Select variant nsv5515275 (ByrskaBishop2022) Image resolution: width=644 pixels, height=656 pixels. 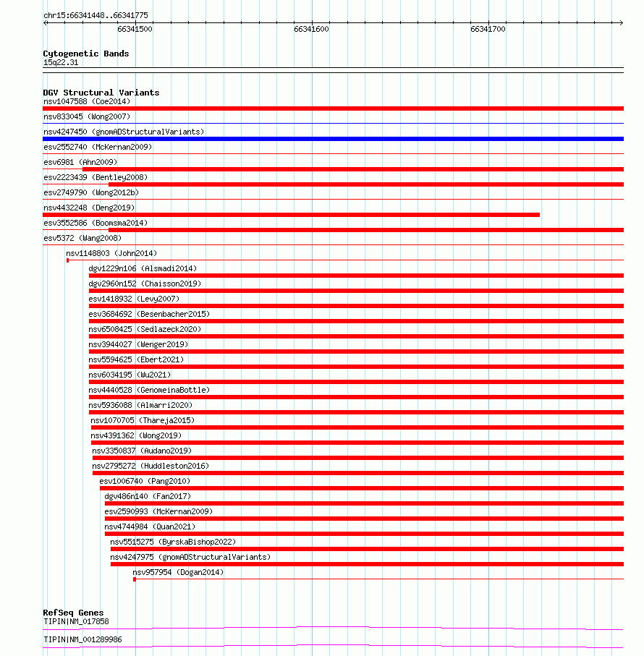coord(173,542)
